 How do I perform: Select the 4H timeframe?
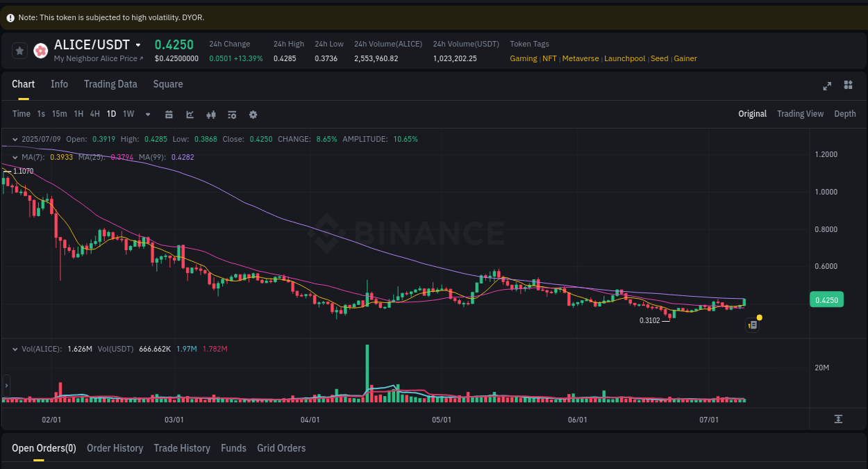point(94,113)
